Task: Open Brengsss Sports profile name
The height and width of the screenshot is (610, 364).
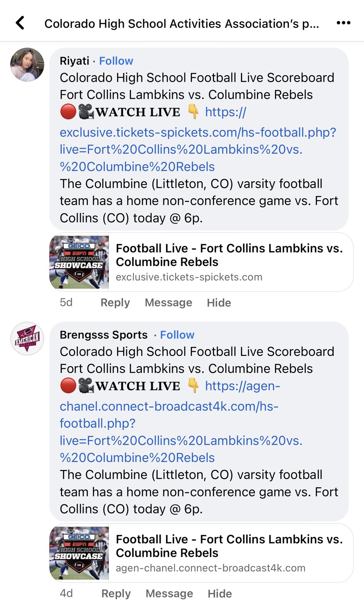Action: [x=104, y=335]
